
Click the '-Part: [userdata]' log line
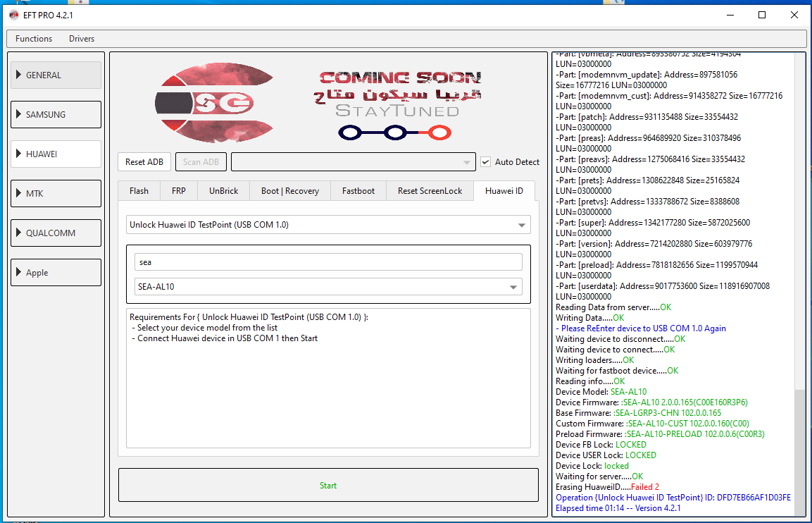(662, 291)
